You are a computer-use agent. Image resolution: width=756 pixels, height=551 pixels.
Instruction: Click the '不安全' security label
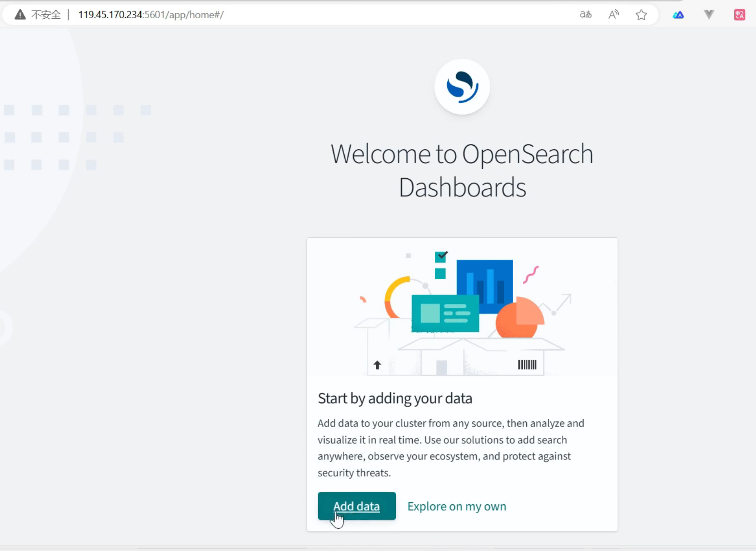point(46,15)
